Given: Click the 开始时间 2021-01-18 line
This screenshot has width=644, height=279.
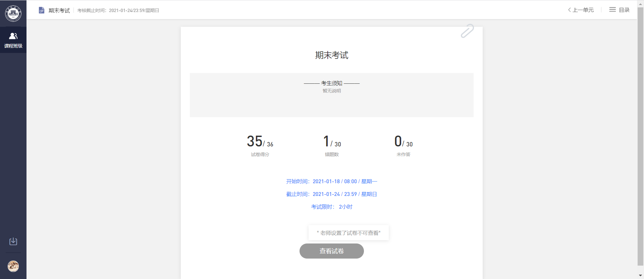Looking at the screenshot, I should click(331, 181).
